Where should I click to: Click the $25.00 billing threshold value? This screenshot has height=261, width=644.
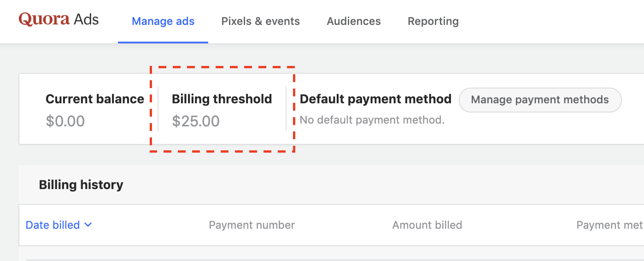point(196,121)
